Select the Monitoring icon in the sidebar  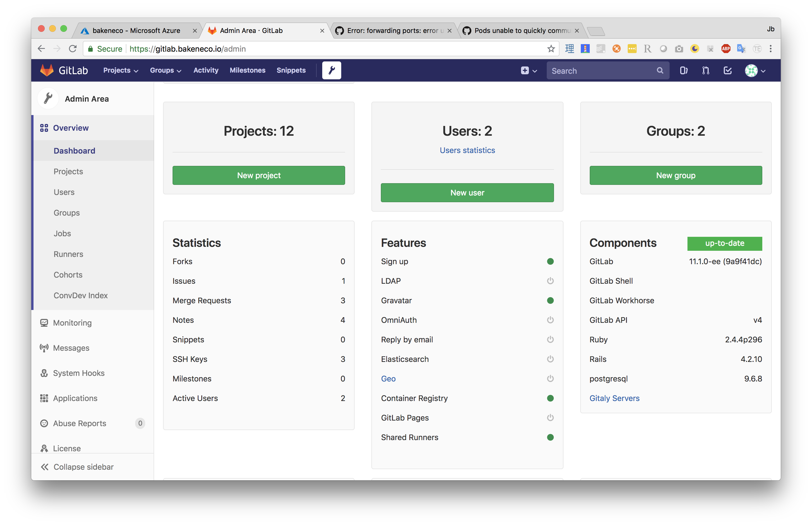coord(44,323)
